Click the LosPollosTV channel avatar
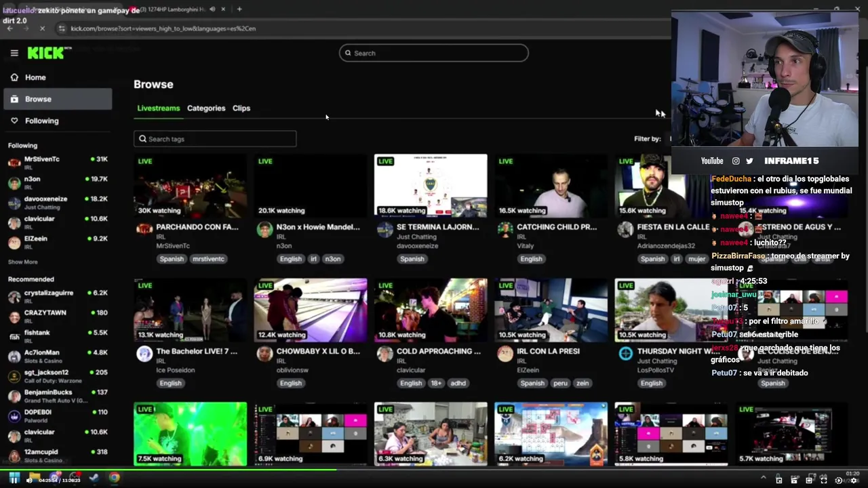The width and height of the screenshot is (868, 488). click(x=625, y=354)
